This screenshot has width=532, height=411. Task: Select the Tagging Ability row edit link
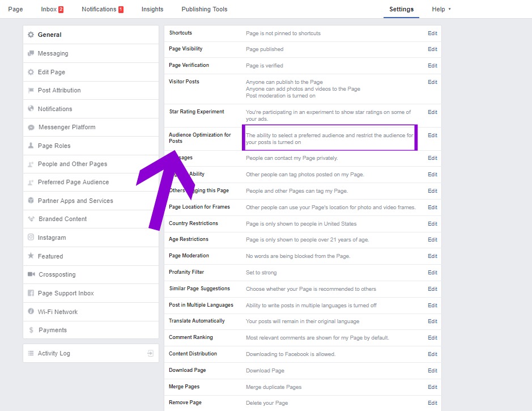(x=432, y=175)
